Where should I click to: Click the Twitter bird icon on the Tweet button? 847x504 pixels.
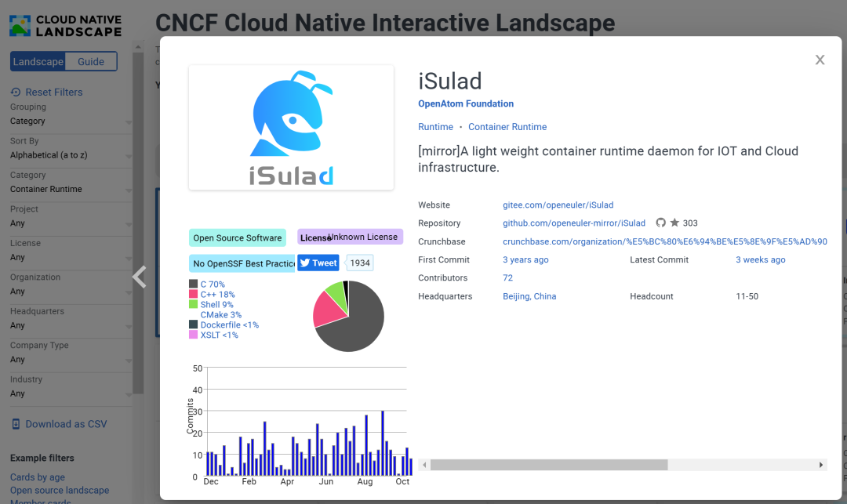(x=306, y=263)
